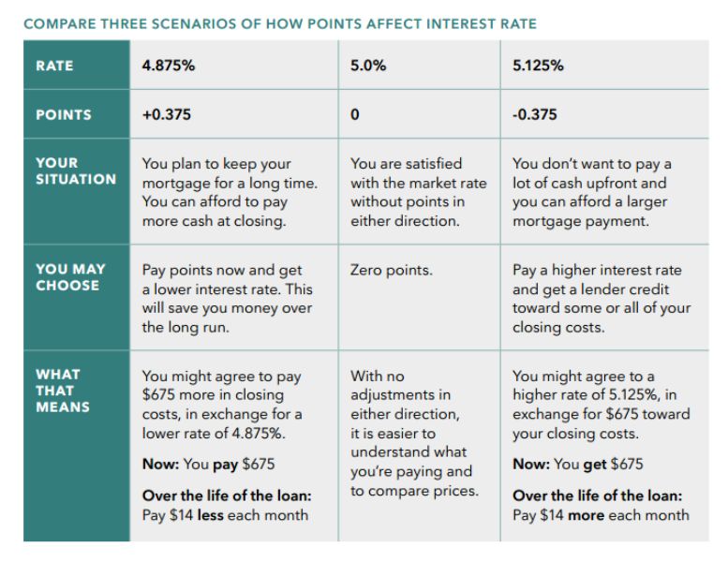Select the POINTS row header

pos(64,115)
